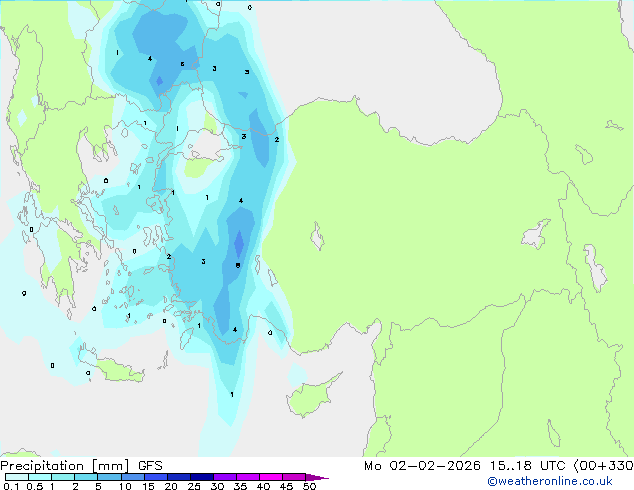Image resolution: width=634 pixels, height=490 pixels.
Task: Click the '25' legend scale label
Action: [194, 486]
